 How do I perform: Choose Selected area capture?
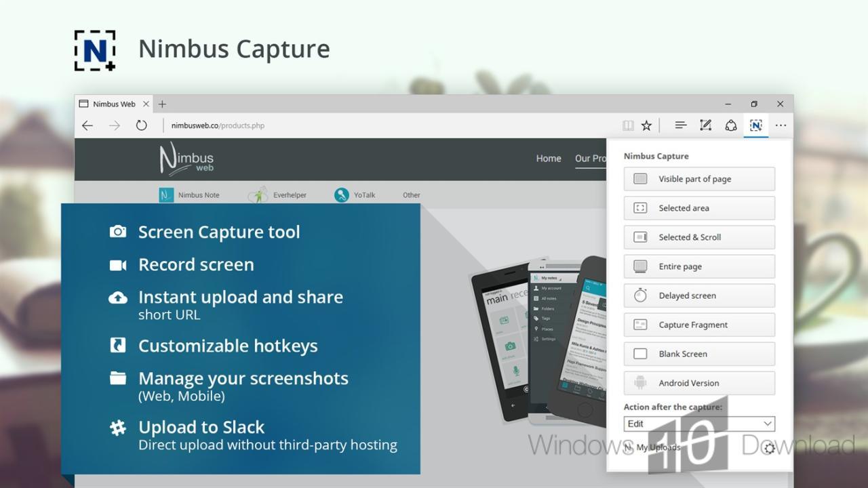pos(699,208)
